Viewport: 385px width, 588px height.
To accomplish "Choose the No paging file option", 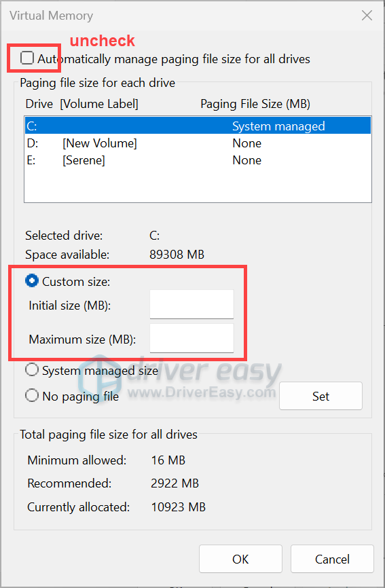I will point(32,396).
